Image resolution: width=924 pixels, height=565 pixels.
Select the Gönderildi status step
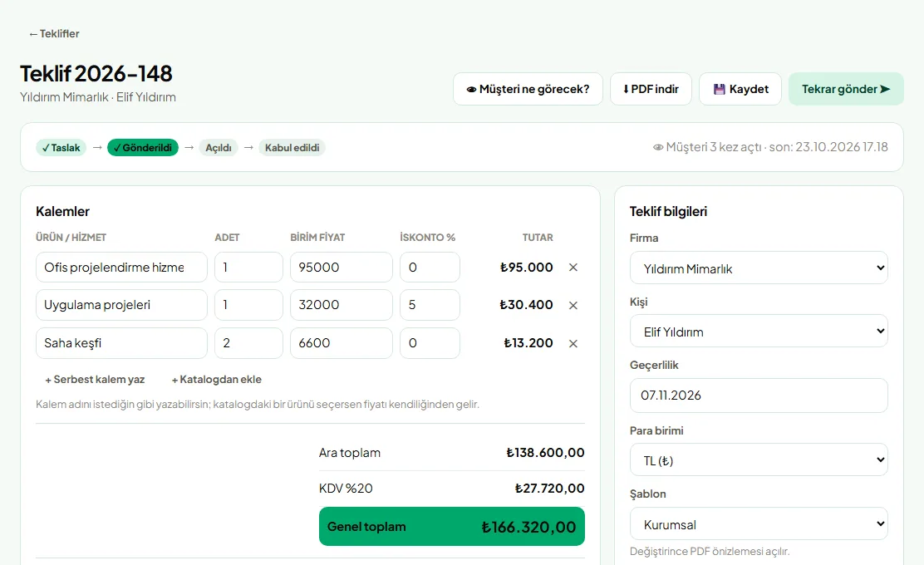tap(143, 147)
